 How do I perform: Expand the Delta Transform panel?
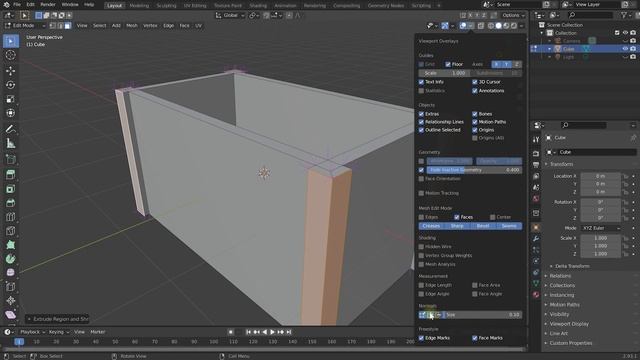coord(572,266)
